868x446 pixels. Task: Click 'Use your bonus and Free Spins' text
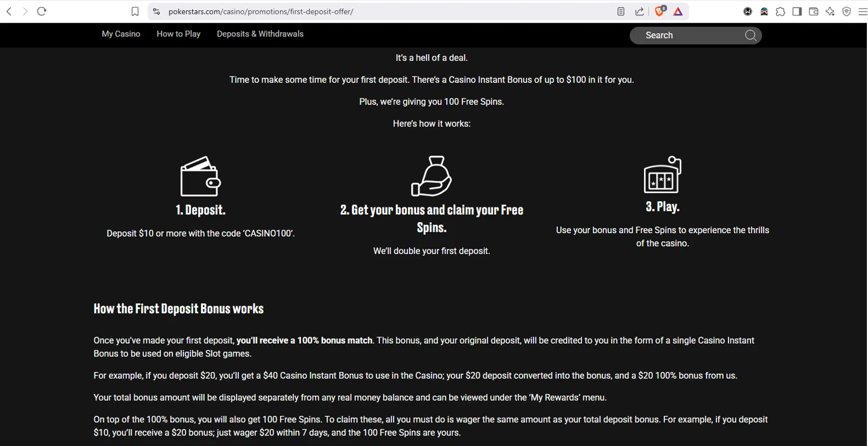663,237
